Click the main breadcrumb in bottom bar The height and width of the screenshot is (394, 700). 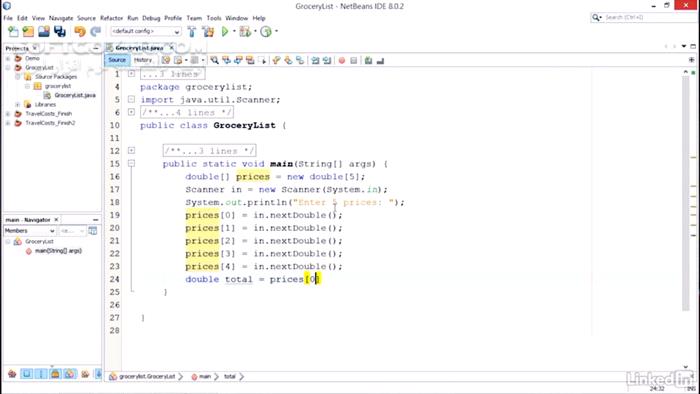(204, 377)
